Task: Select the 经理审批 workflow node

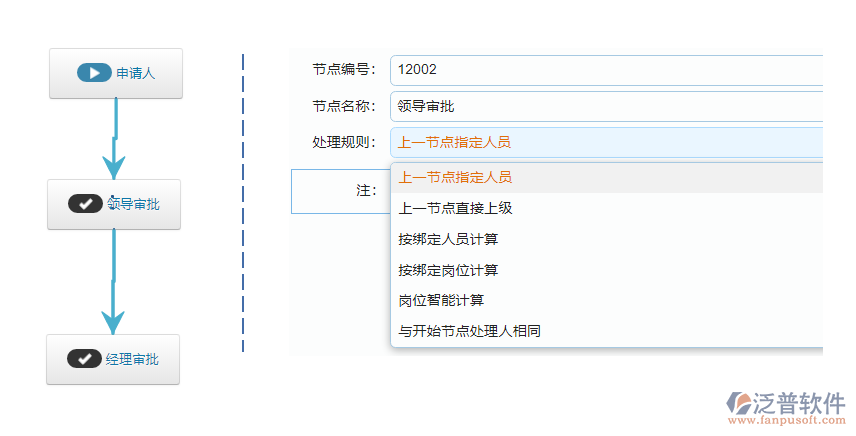Action: click(113, 359)
